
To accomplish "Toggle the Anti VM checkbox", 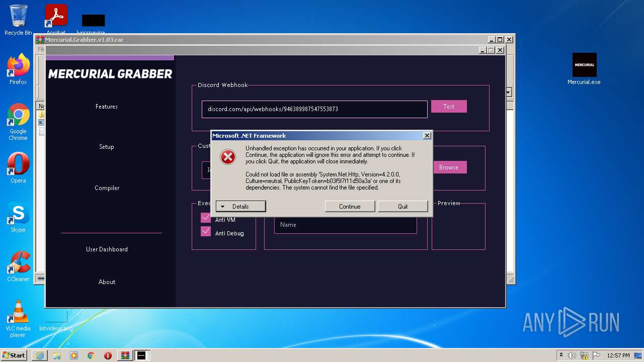I will pos(205,218).
